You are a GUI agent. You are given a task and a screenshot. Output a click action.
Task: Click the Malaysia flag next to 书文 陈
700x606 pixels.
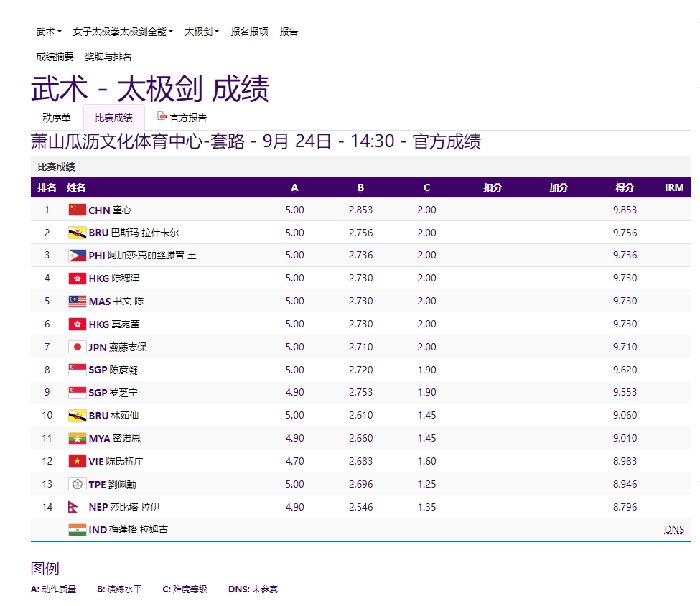(77, 301)
